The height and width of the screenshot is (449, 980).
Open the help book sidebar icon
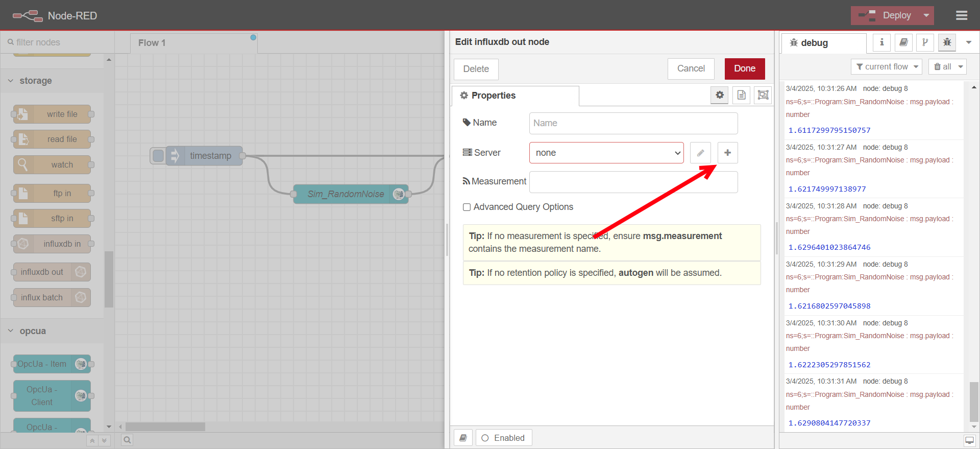point(903,43)
